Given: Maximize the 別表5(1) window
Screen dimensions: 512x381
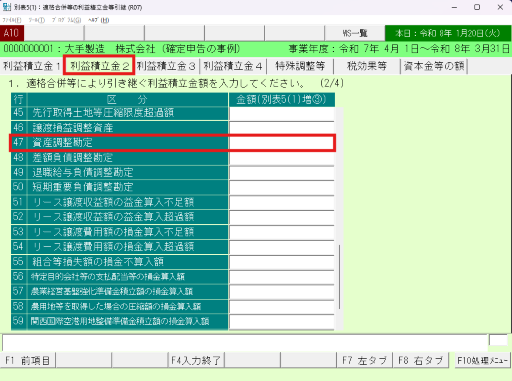Looking at the screenshot, I should coord(477,7).
